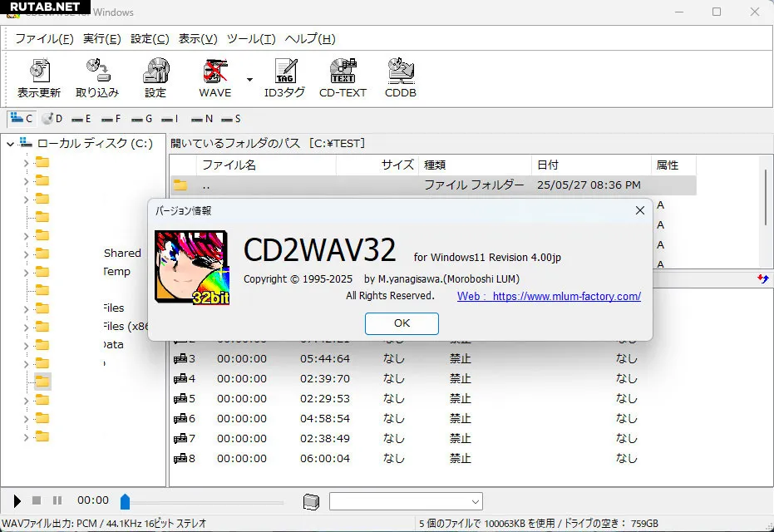
Task: Click the ドライブの空き 759GB status text
Action: (x=611, y=523)
